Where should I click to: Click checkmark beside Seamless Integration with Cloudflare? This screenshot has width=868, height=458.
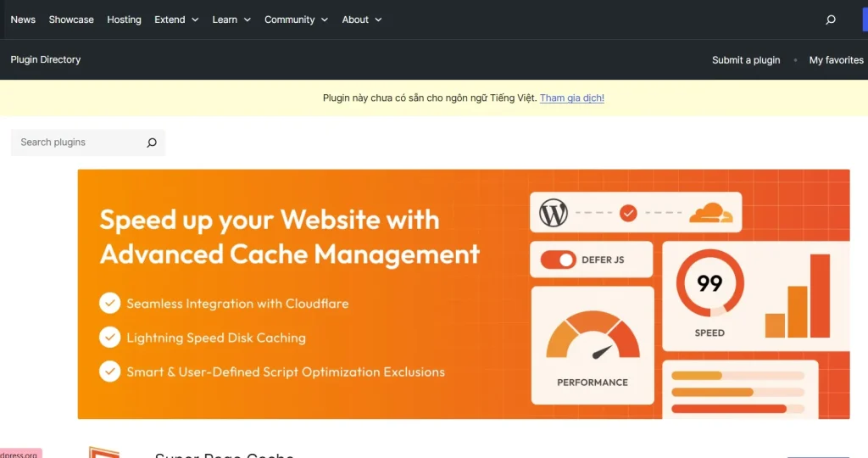point(109,303)
